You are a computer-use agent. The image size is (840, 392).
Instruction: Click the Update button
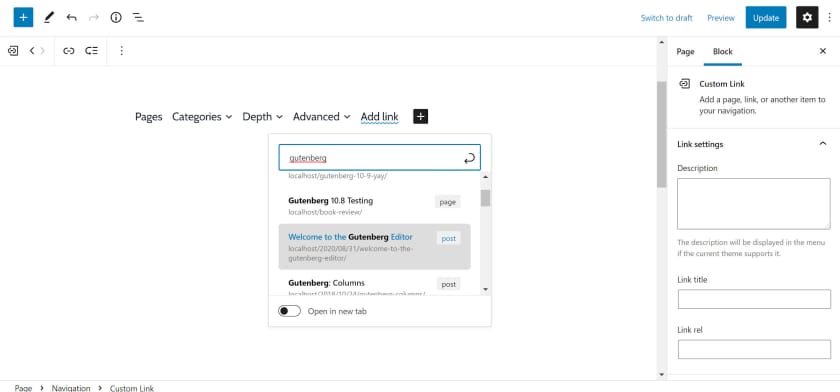[766, 17]
